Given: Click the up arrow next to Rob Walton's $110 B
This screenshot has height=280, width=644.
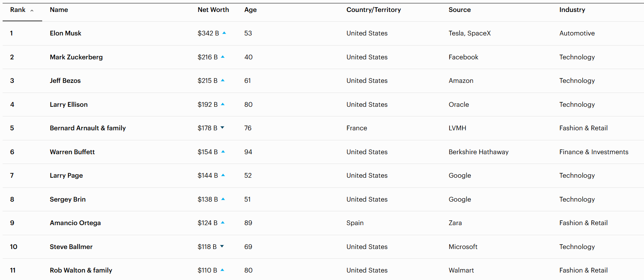Looking at the screenshot, I should pos(223,270).
